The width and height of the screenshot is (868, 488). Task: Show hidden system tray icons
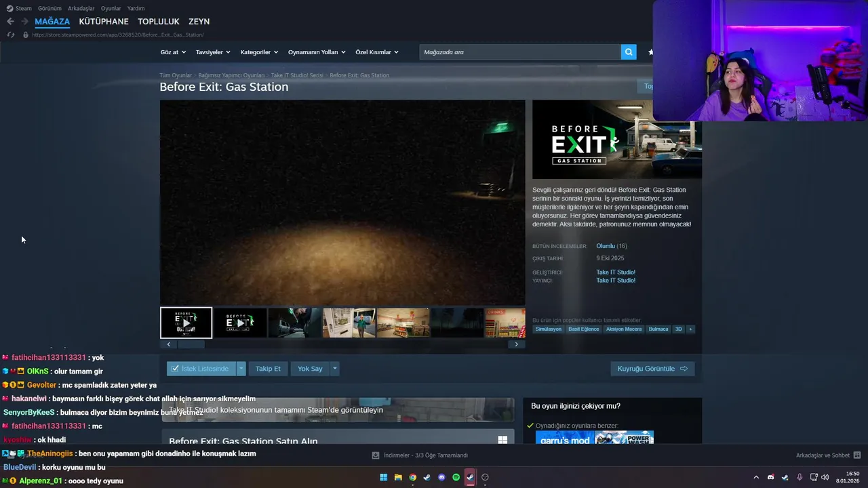756,477
